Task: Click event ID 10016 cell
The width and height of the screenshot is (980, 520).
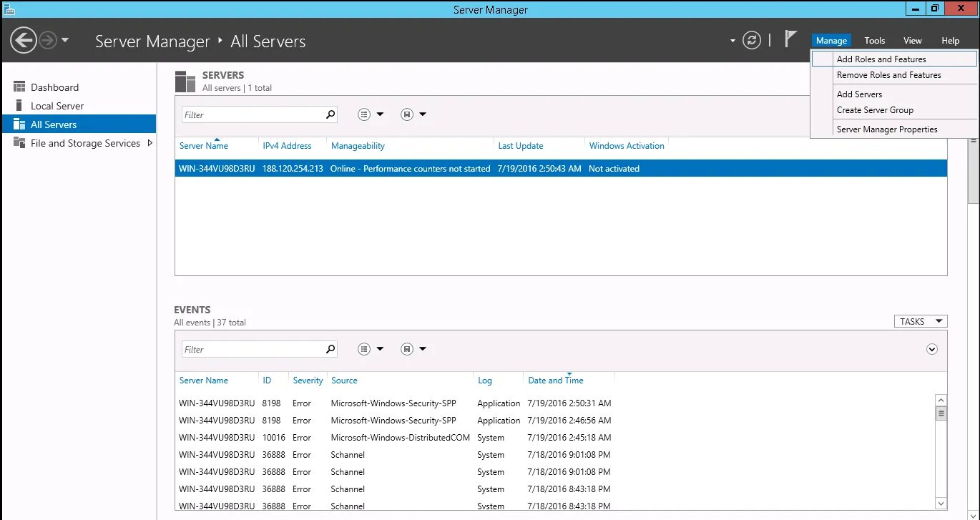Action: [x=273, y=438]
